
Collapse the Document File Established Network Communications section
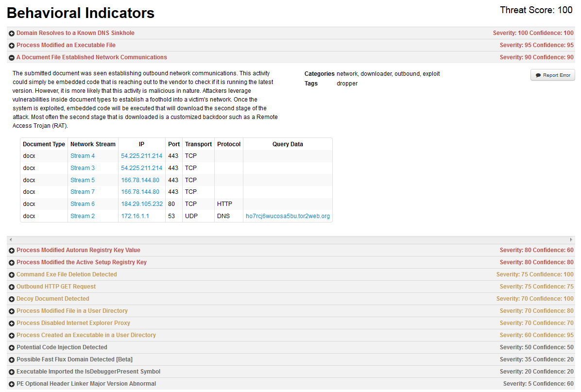(x=12, y=57)
